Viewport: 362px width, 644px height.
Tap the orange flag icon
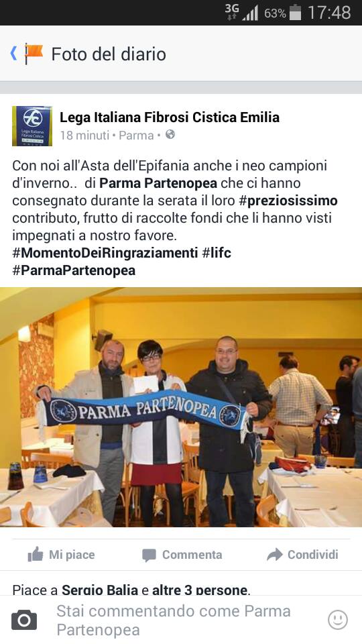coord(34,54)
